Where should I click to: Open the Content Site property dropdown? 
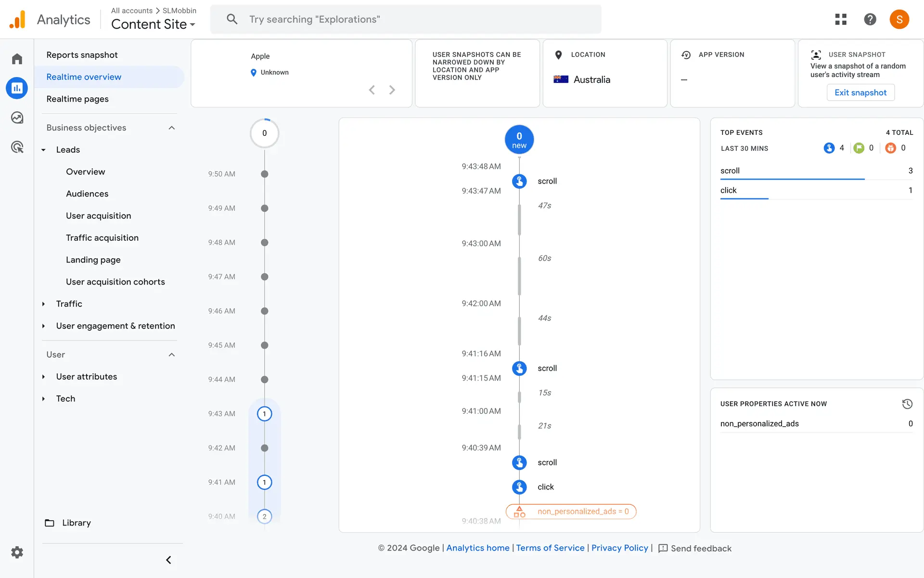coord(153,24)
